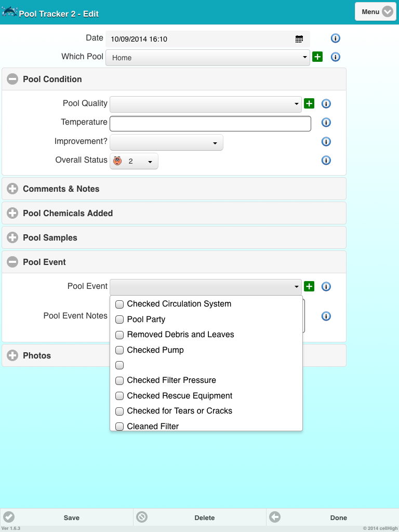399x532 pixels.
Task: Check the blank unlabeled event option
Action: point(119,365)
